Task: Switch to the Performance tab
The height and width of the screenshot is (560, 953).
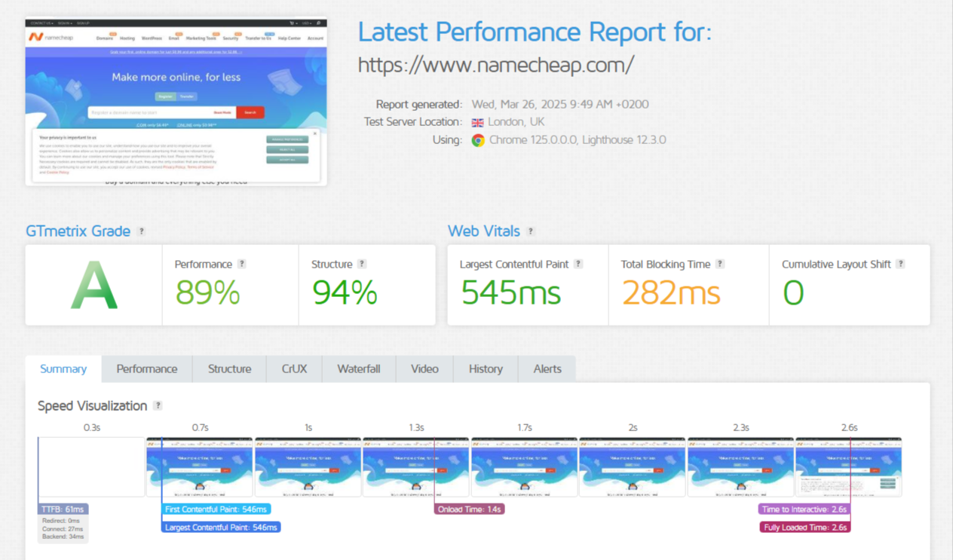Action: click(x=147, y=369)
